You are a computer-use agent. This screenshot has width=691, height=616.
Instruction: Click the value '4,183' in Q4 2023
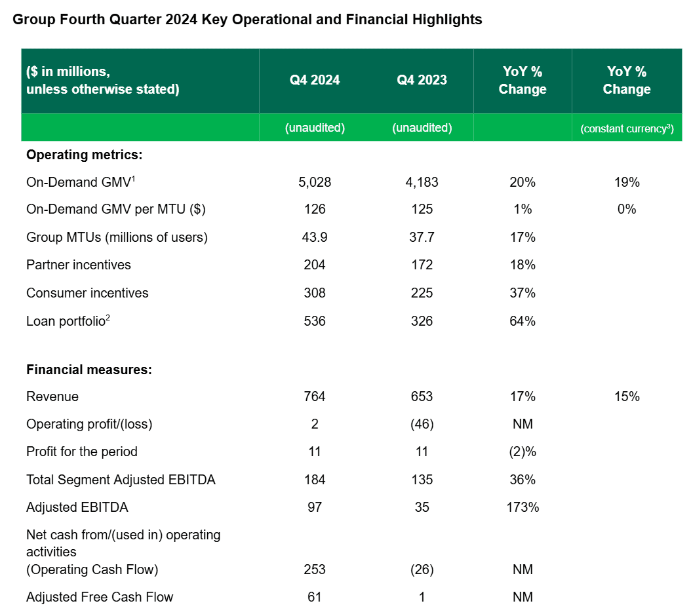point(422,182)
